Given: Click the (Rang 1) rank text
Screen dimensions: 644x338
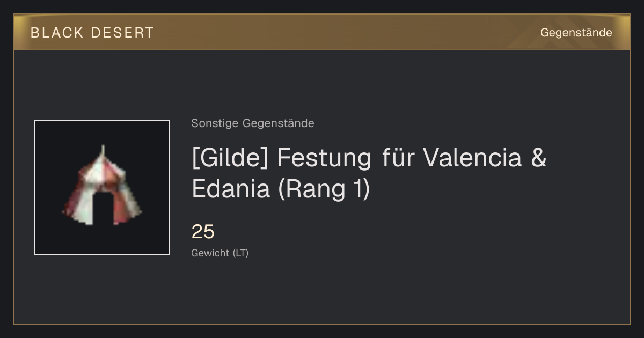Looking at the screenshot, I should (324, 190).
